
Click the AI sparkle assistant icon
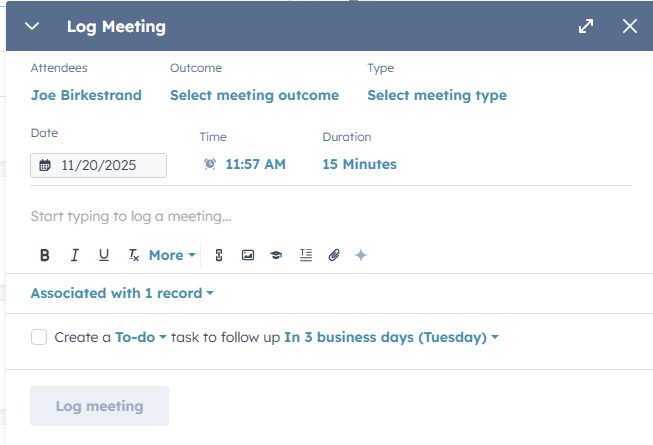[361, 255]
